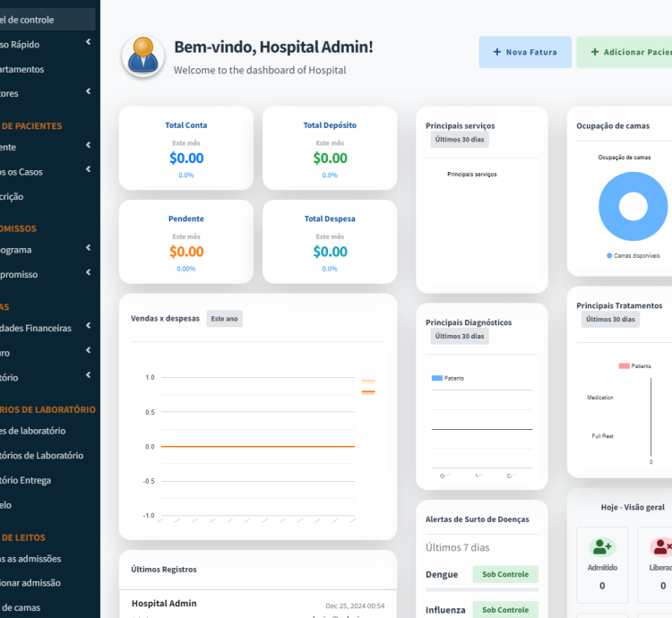Open Relatórios de Laboratório in the sidebar
The height and width of the screenshot is (618, 672).
point(45,455)
